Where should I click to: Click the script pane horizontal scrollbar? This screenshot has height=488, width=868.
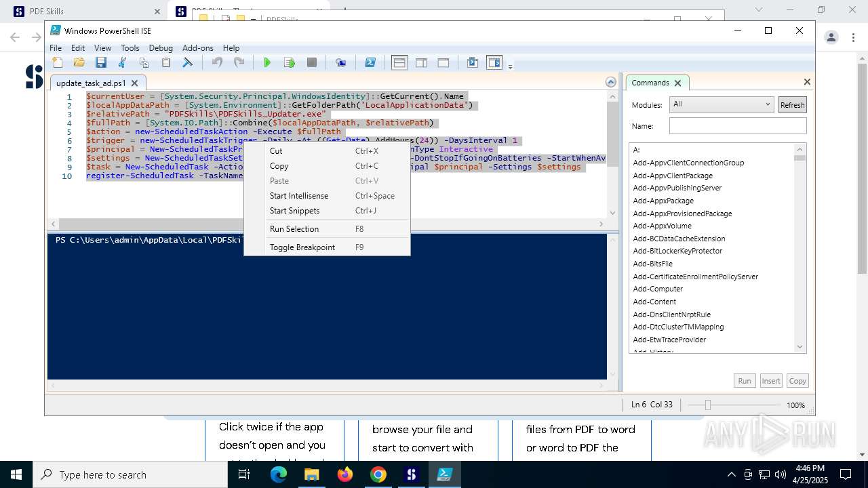click(326, 224)
